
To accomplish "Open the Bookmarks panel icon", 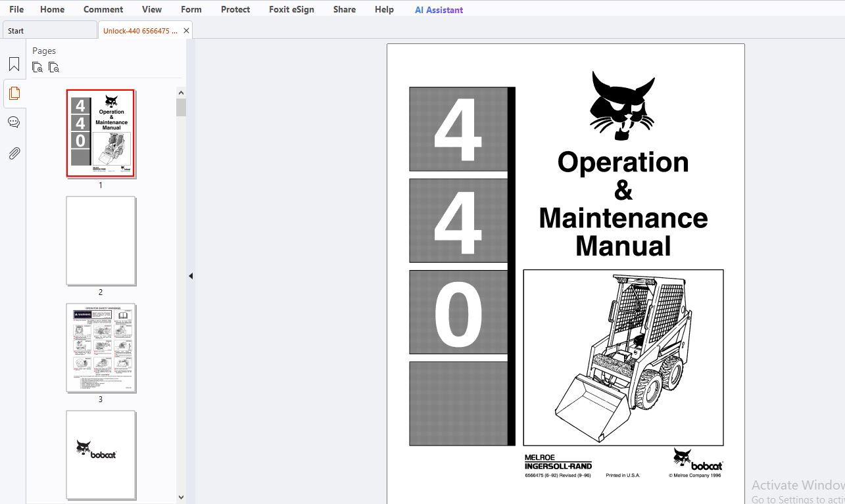I will coord(14,64).
